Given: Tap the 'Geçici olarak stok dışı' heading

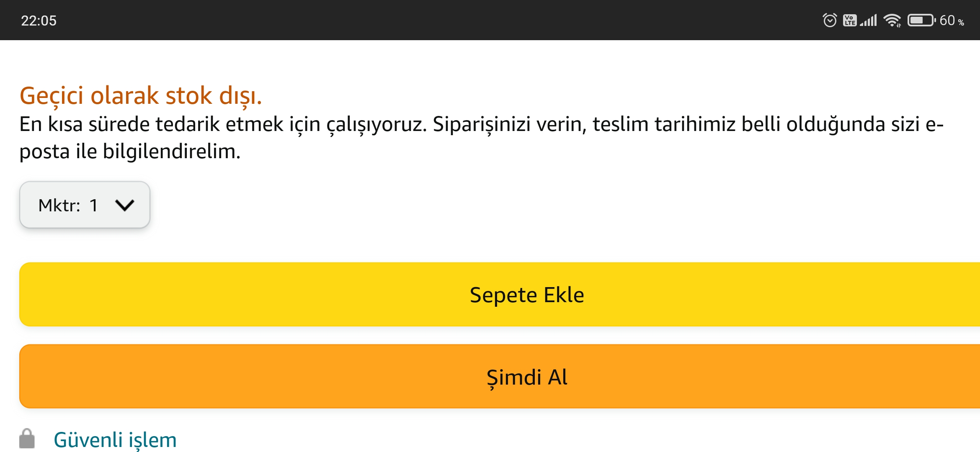Looking at the screenshot, I should 141,95.
